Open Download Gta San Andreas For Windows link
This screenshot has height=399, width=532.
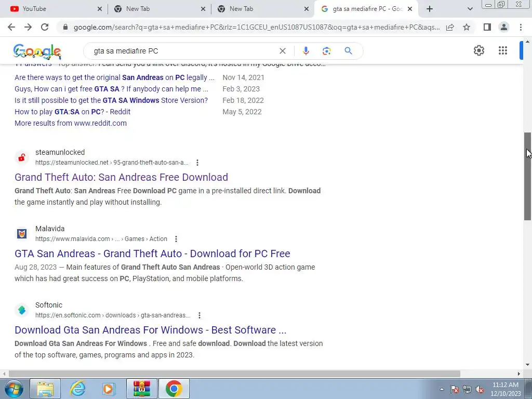coord(150,330)
